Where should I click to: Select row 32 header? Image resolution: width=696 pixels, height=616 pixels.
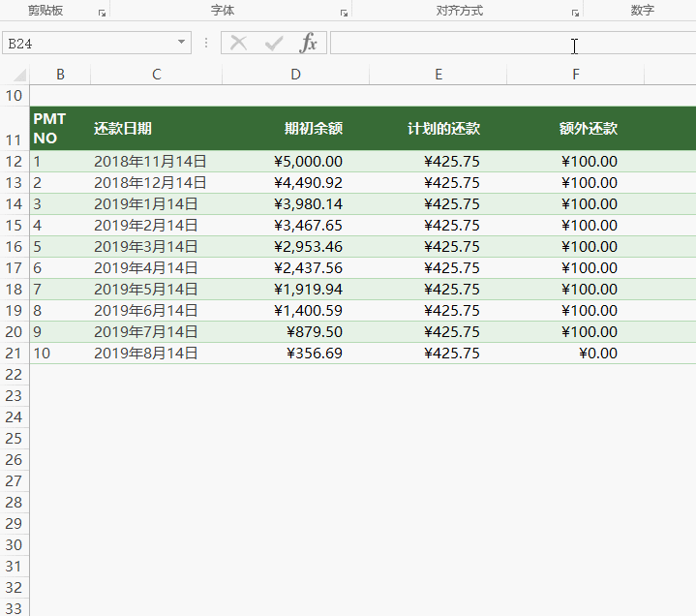click(x=15, y=588)
